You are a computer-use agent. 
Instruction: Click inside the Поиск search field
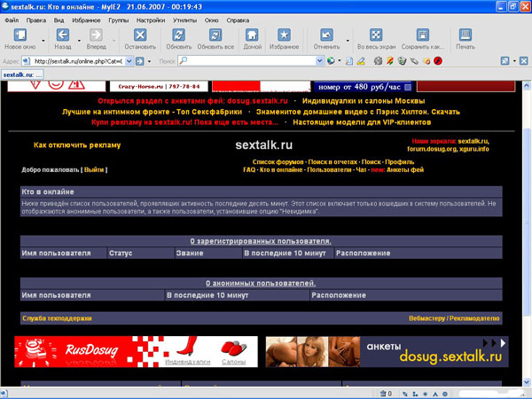pyautogui.click(x=248, y=61)
